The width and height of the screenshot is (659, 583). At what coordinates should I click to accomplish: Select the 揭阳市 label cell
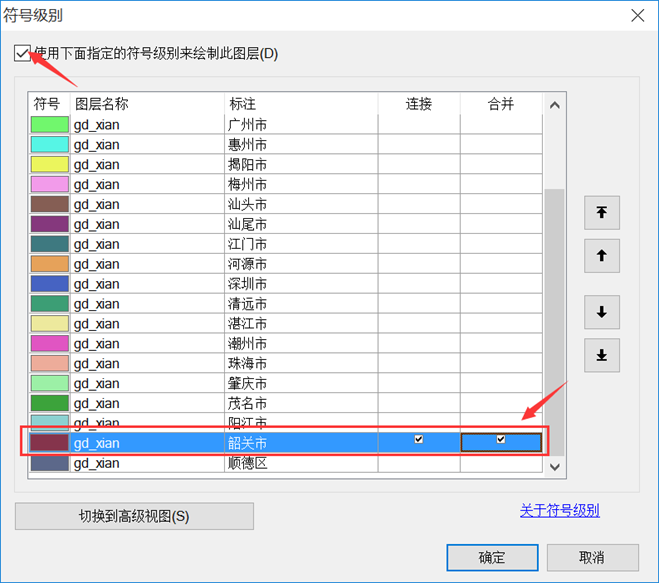[301, 164]
